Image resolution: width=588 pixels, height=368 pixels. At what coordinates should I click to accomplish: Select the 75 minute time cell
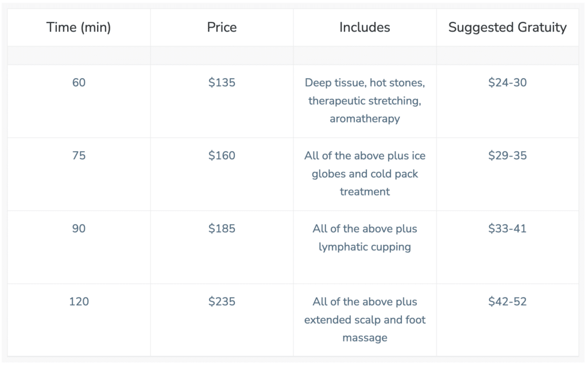tap(79, 155)
